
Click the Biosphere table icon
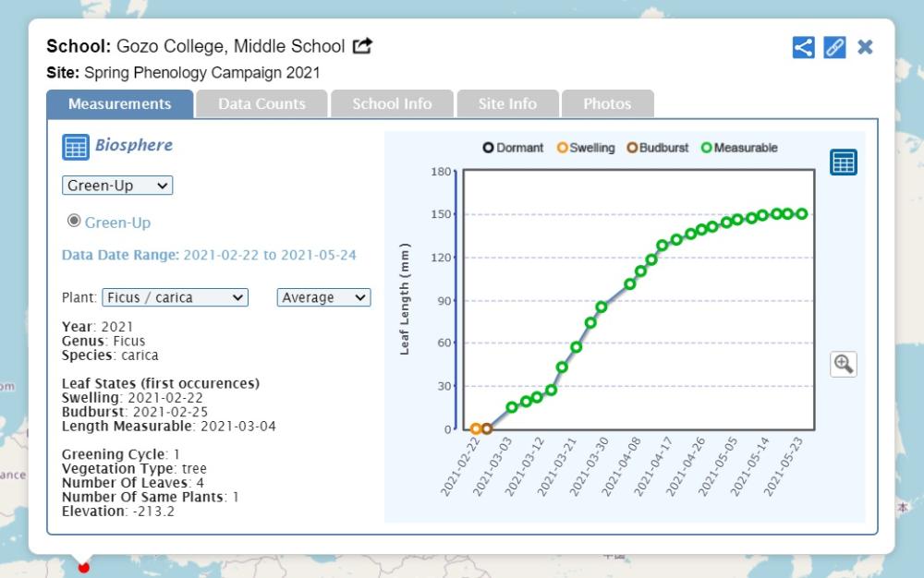(75, 147)
